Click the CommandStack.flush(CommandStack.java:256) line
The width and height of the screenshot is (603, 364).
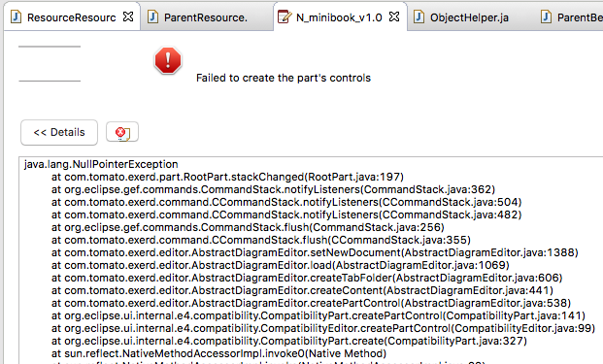[248, 227]
